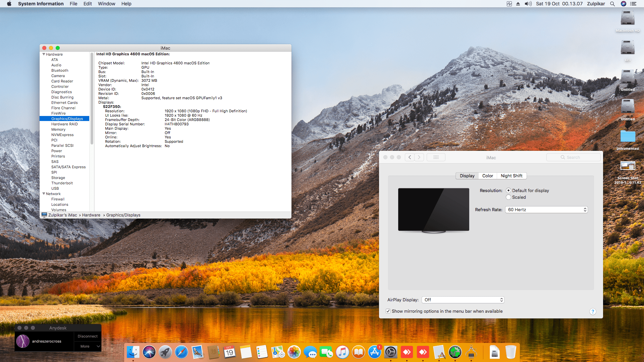Select Bluetooth in the hardware list
Image resolution: width=644 pixels, height=362 pixels.
pyautogui.click(x=60, y=70)
